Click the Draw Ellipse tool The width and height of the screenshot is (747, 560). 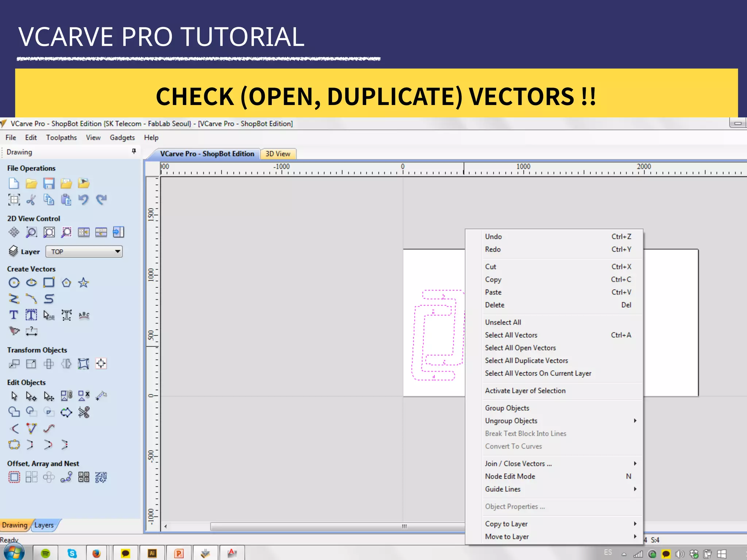[x=31, y=283]
